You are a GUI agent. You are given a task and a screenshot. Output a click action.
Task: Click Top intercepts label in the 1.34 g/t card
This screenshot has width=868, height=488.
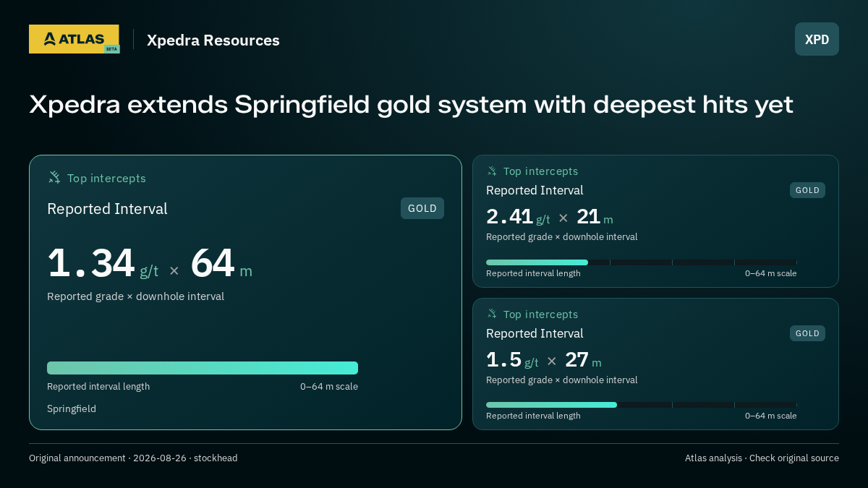[106, 178]
